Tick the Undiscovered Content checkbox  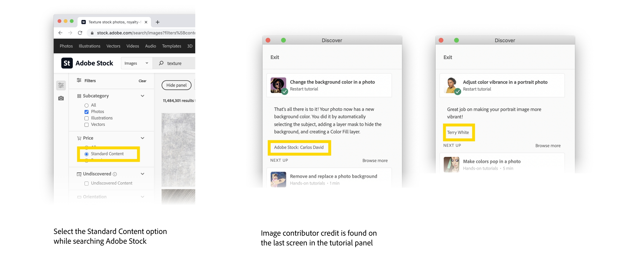87,183
